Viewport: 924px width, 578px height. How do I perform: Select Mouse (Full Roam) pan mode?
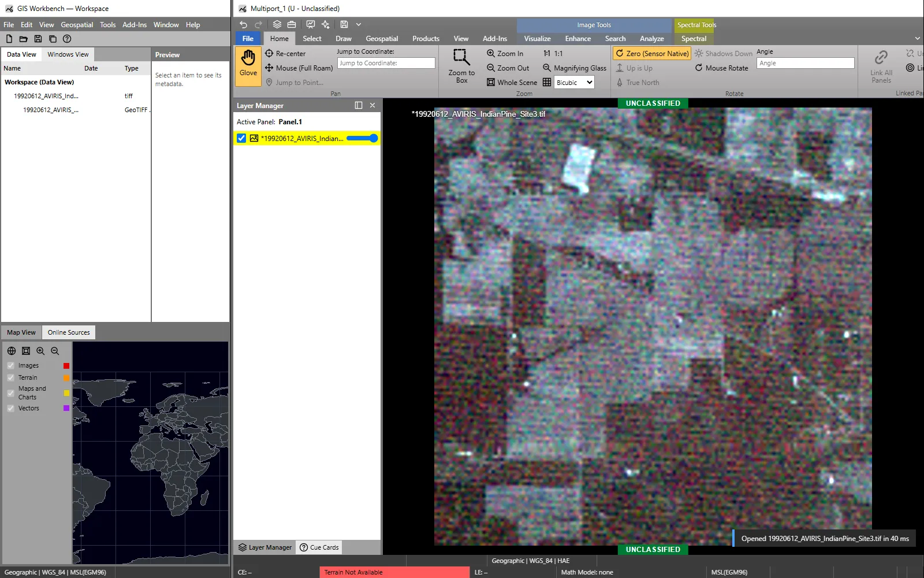pos(299,68)
